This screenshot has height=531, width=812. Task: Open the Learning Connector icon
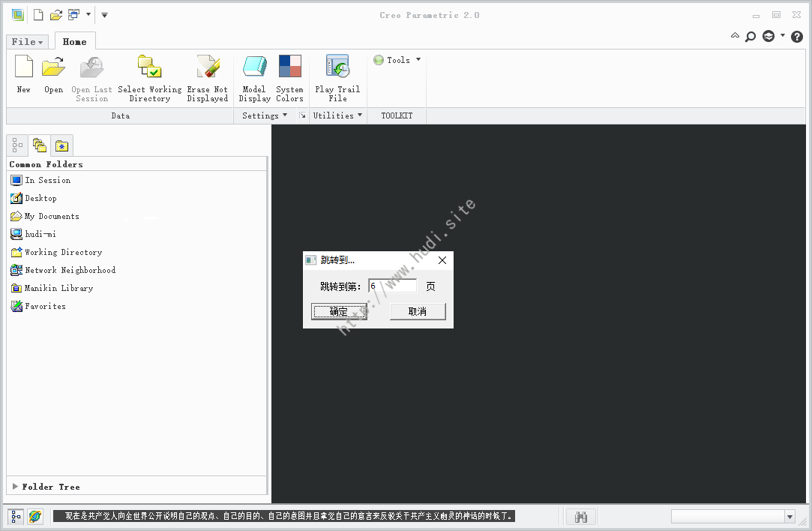coord(769,36)
